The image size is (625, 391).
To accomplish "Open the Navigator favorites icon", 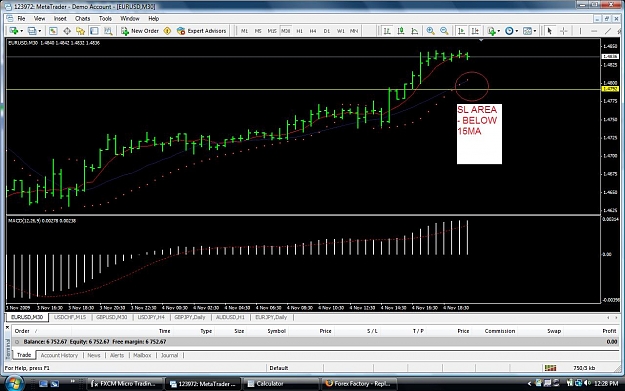I will 81,31.
